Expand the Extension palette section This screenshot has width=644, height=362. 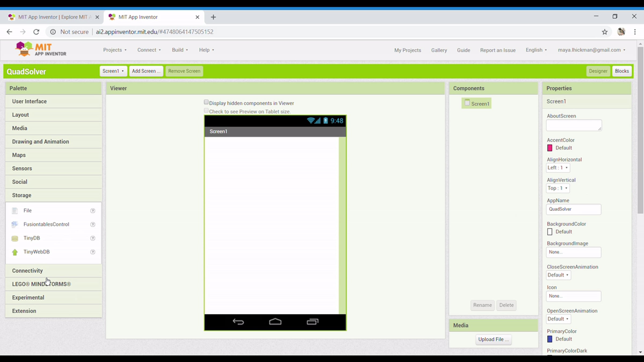(x=54, y=311)
